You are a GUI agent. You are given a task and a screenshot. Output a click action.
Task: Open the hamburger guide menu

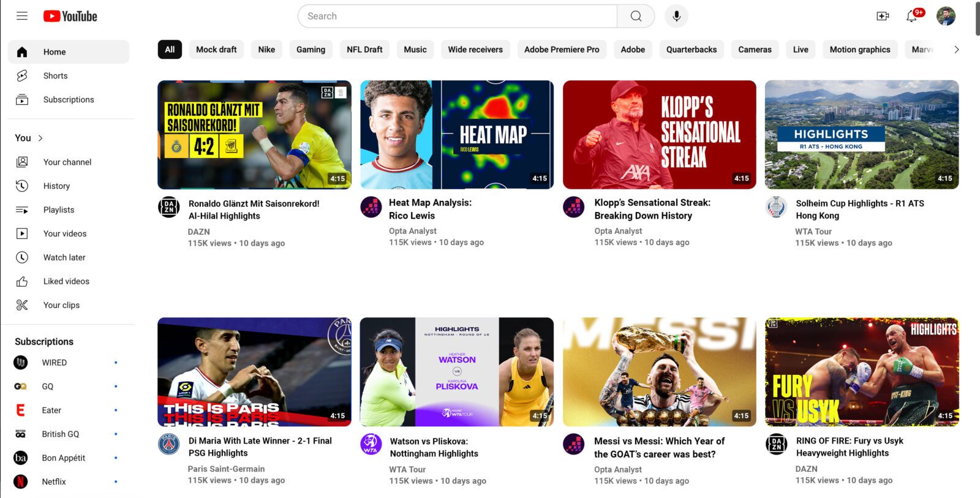pos(22,16)
